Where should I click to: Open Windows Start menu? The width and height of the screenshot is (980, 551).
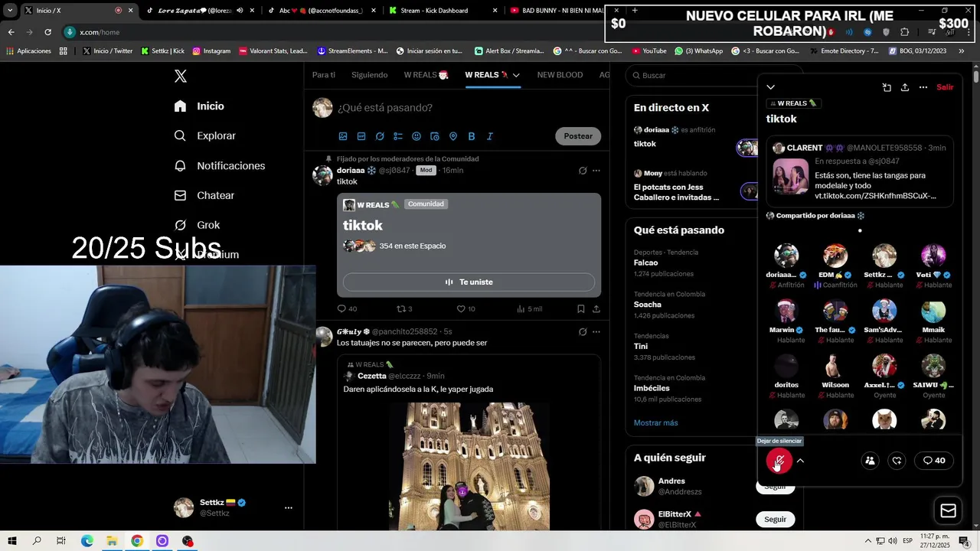coord(12,541)
